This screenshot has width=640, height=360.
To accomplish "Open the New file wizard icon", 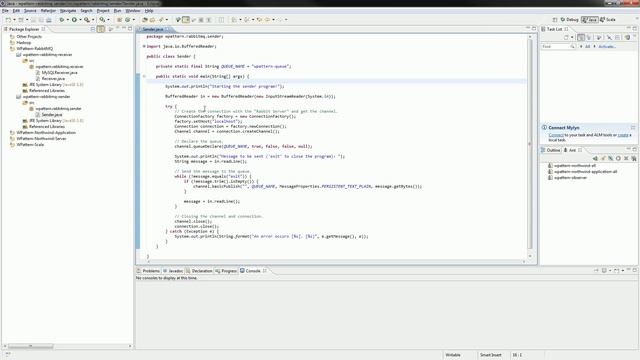I will (x=8, y=20).
